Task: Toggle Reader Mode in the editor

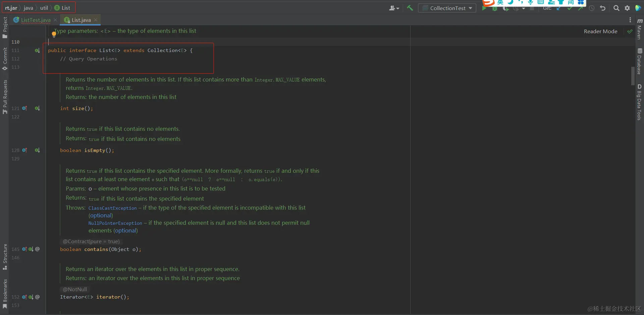Action: tap(600, 31)
